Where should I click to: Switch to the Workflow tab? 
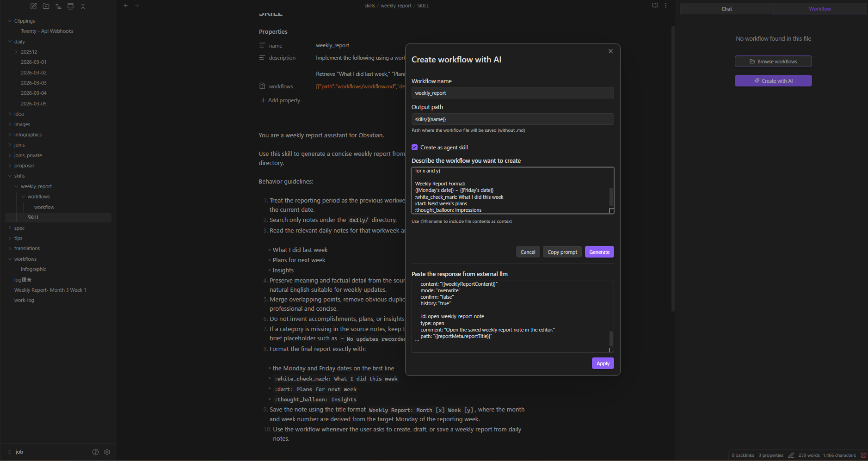click(819, 9)
